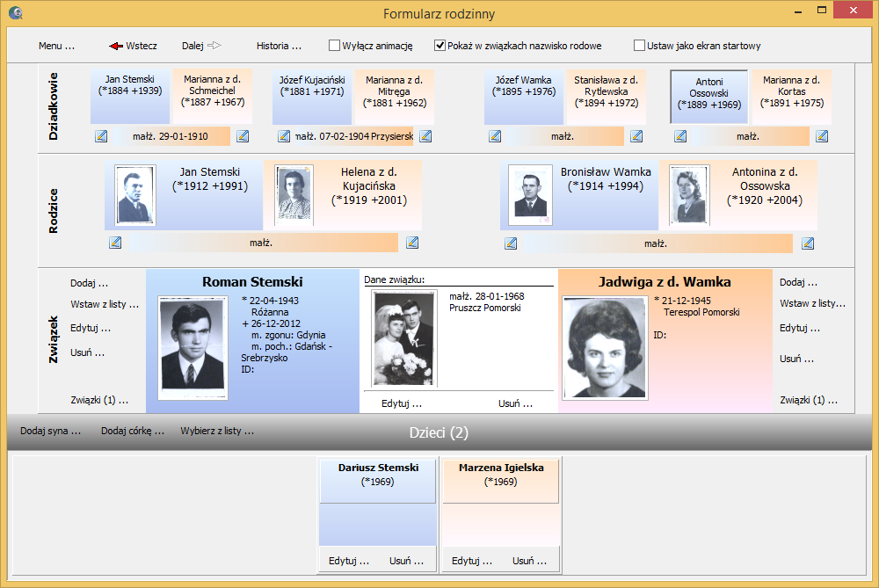Image resolution: width=879 pixels, height=588 pixels.
Task: Click edit icon left of Wamka grandparents' marriage bar
Action: pos(495,136)
